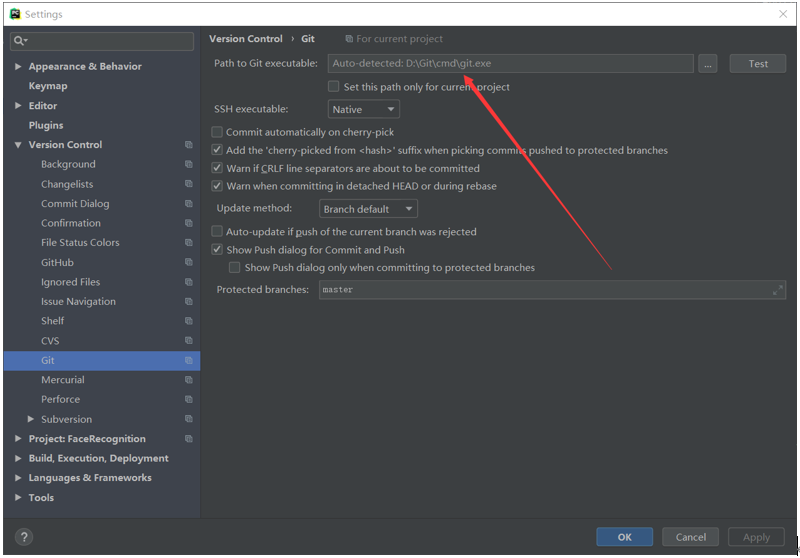
Task: Select Mercurial in the Version Control tree
Action: pos(63,379)
